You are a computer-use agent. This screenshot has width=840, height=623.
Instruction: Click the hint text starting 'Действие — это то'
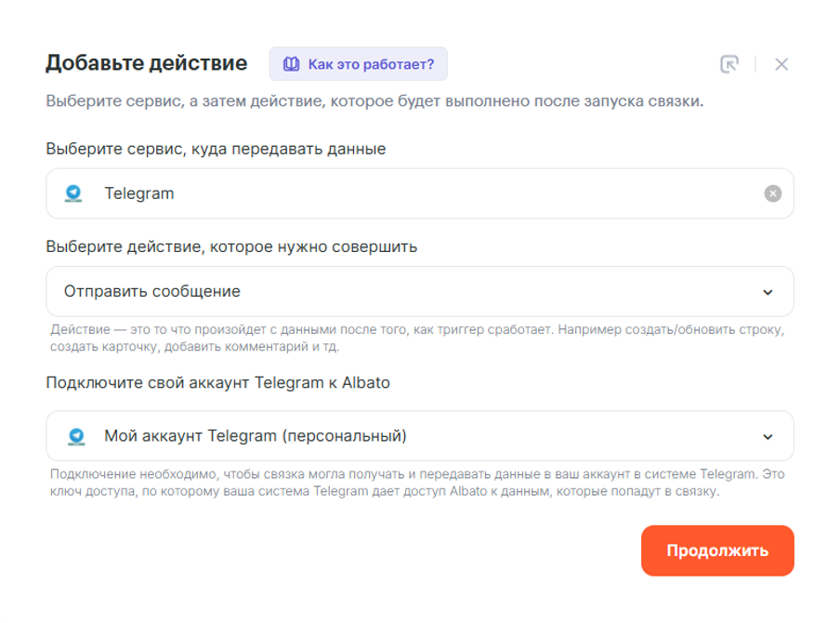click(x=417, y=338)
